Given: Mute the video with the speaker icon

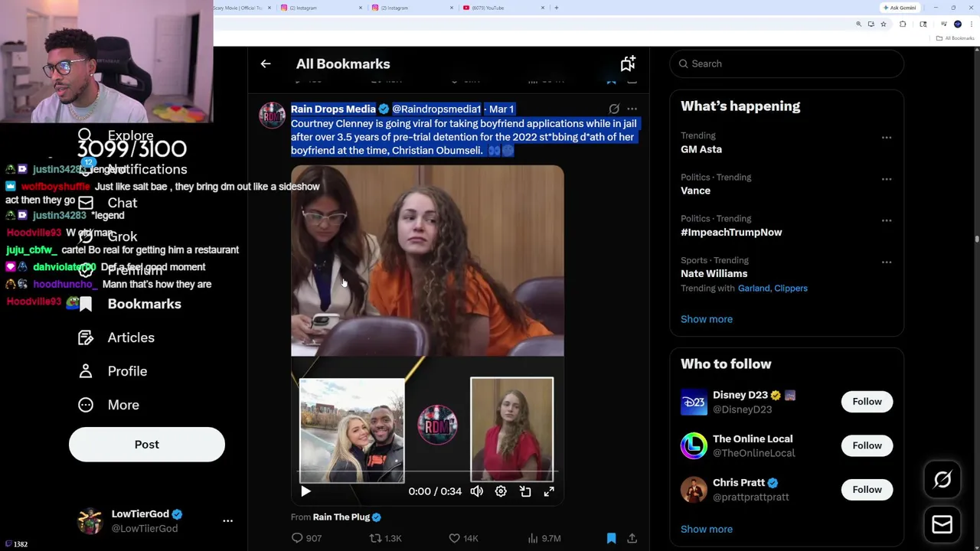Looking at the screenshot, I should pyautogui.click(x=476, y=491).
